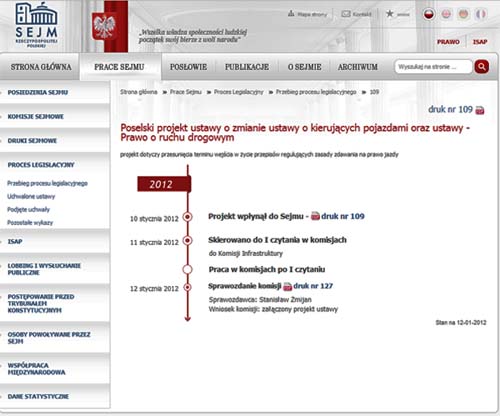The height and width of the screenshot is (416, 500).
Task: Expand the Posiedzenia Sejmu sidebar section
Action: tap(38, 92)
